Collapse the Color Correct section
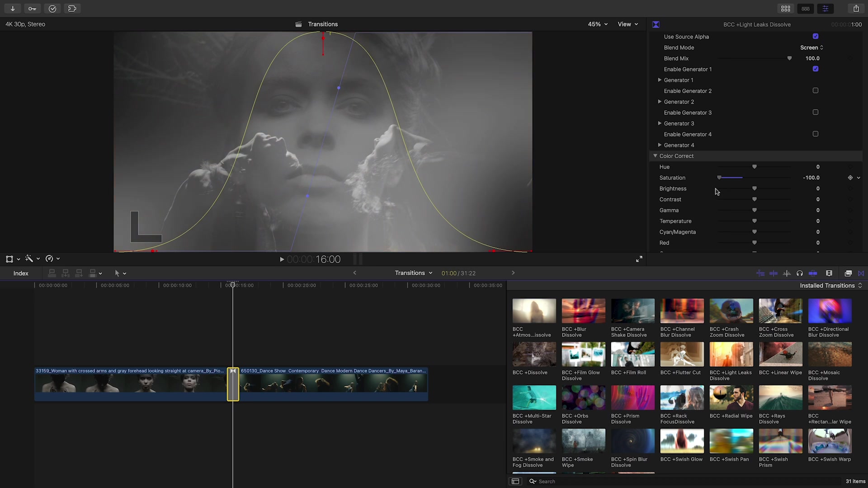The image size is (868, 488). tap(655, 156)
